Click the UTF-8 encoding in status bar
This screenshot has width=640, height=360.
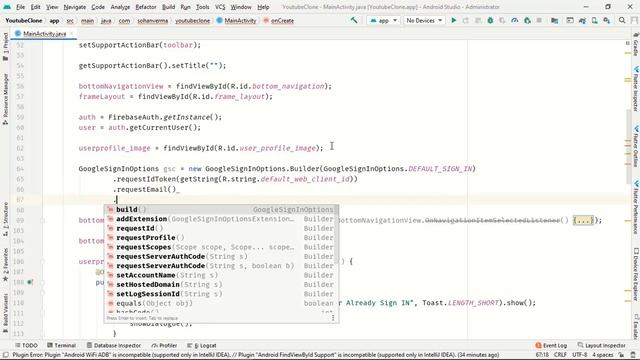[x=579, y=355]
